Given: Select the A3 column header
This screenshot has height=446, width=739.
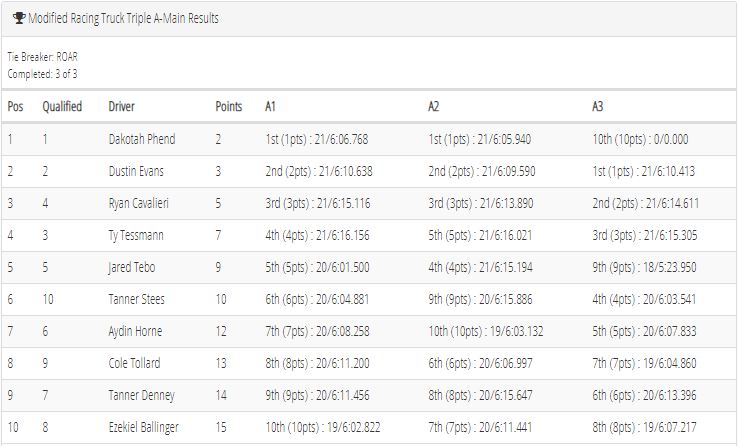Looking at the screenshot, I should (x=598, y=106).
